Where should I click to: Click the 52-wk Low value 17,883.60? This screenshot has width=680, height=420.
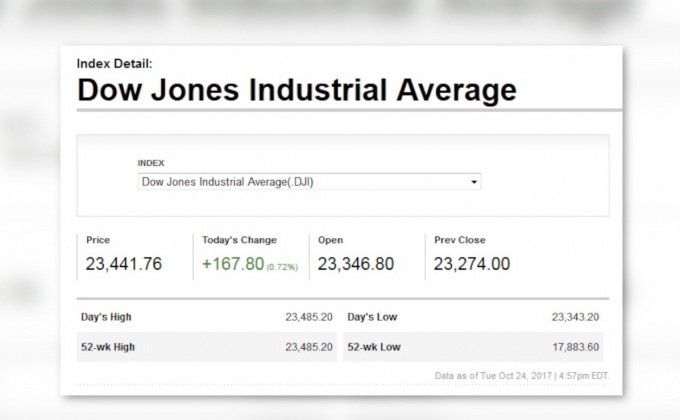575,347
